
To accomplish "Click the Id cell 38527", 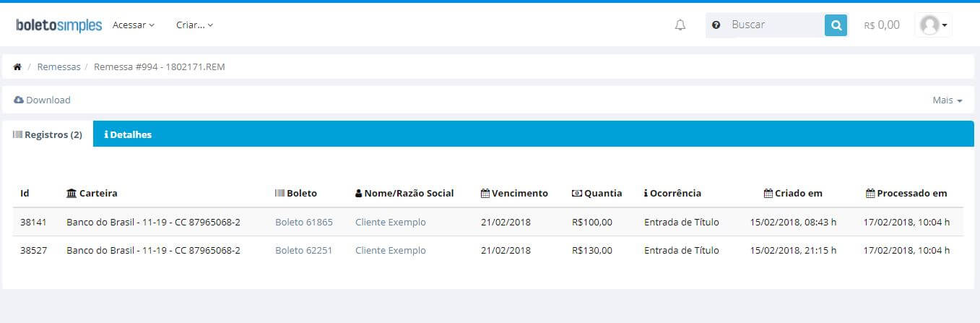I will point(33,251).
